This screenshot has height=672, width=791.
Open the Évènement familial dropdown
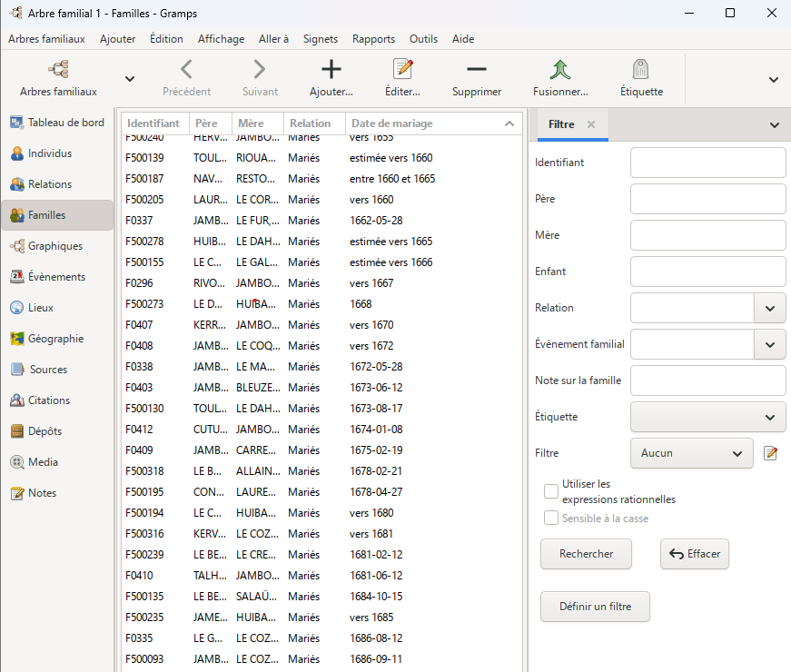coord(769,344)
